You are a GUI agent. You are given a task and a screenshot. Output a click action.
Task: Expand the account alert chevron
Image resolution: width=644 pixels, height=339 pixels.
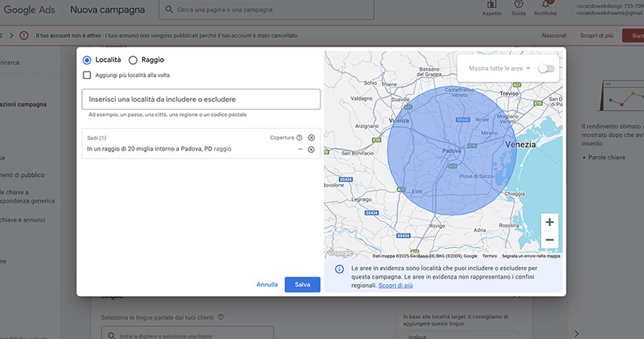pos(11,35)
